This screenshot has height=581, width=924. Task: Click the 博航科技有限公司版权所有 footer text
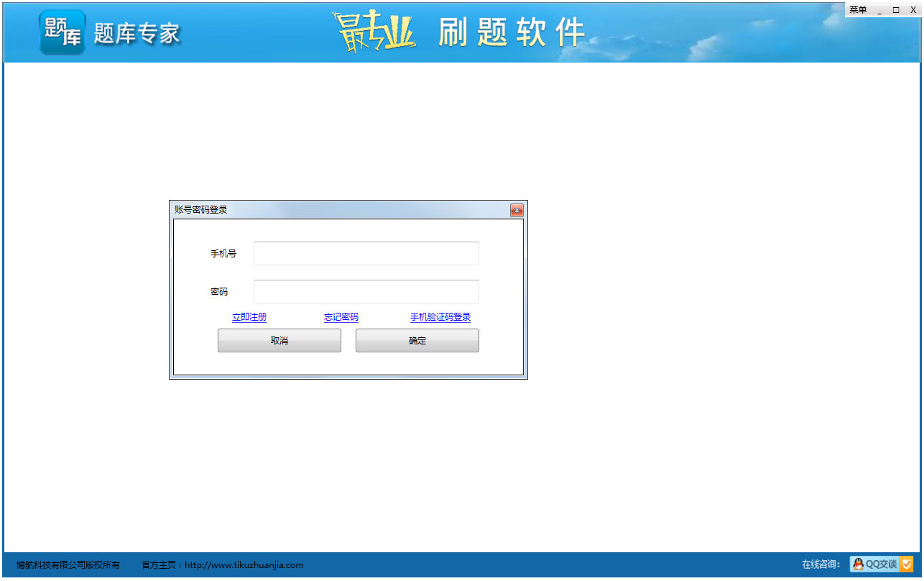point(68,565)
